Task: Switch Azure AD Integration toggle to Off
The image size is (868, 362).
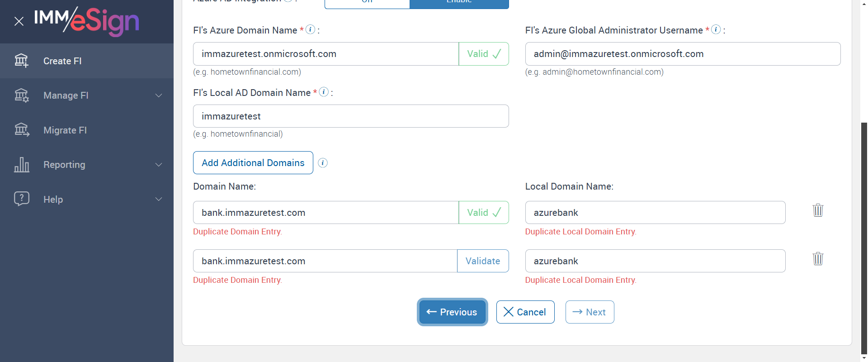Action: [367, 3]
